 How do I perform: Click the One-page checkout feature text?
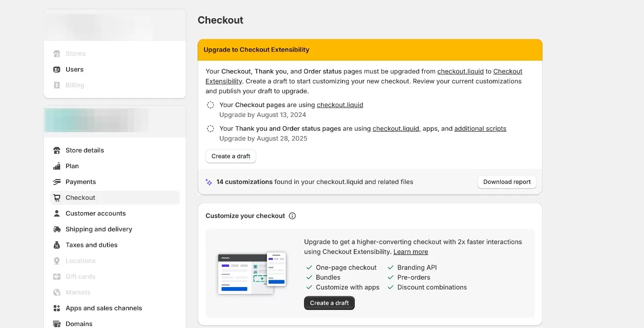pyautogui.click(x=346, y=268)
